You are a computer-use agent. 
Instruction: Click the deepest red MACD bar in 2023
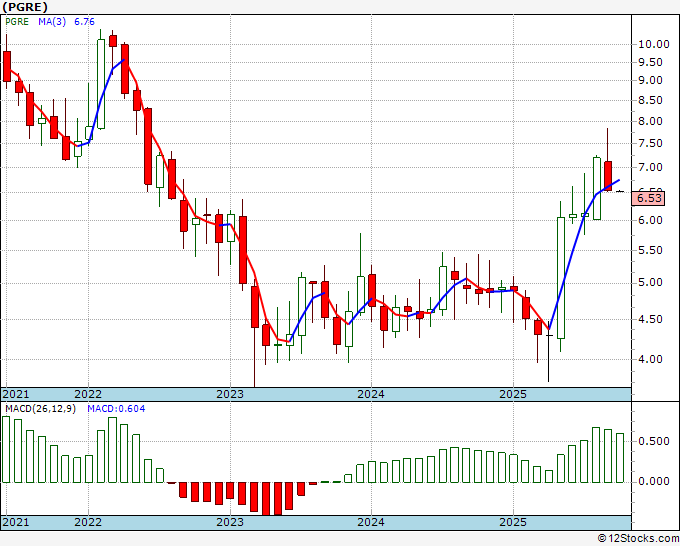(x=266, y=499)
